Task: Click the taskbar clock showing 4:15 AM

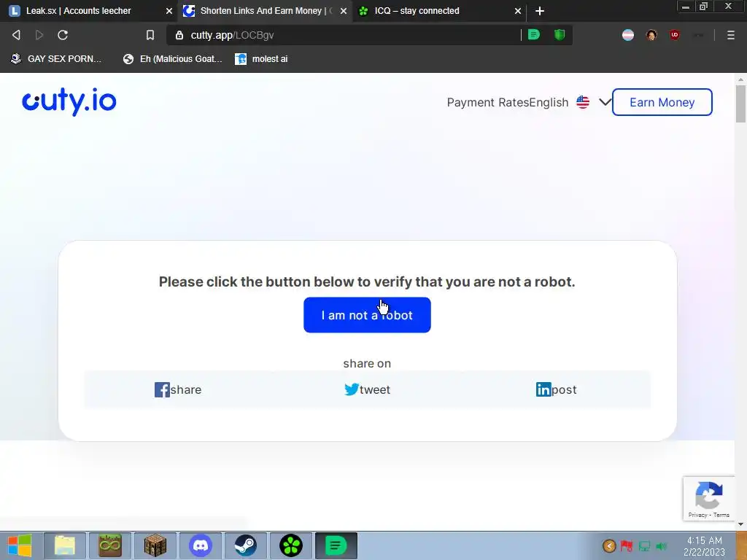Action: [704, 546]
